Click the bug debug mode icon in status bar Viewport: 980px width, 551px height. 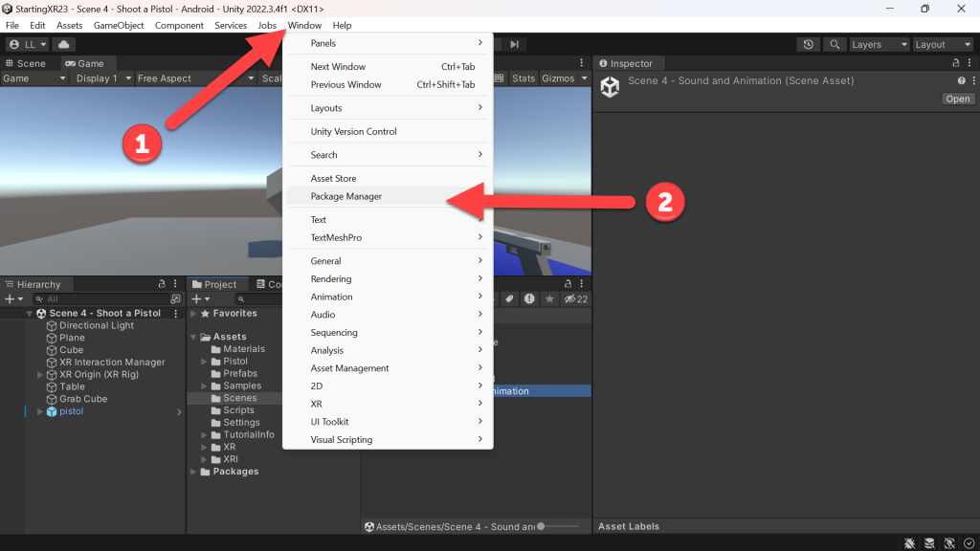pos(909,543)
